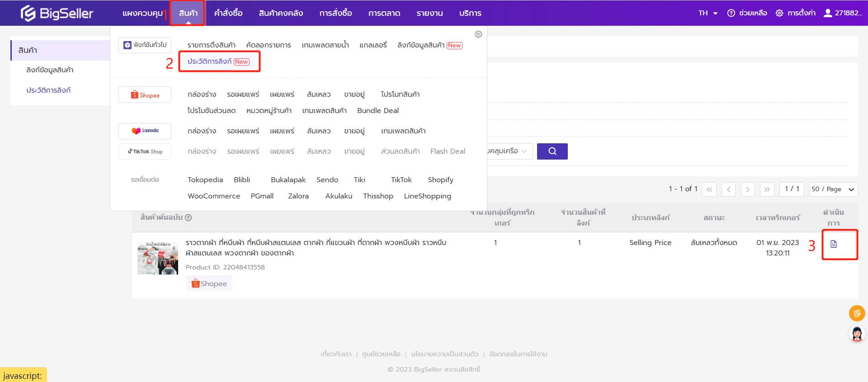The width and height of the screenshot is (868, 382).
Task: Open the 50 / Page size dropdown
Action: tap(833, 189)
